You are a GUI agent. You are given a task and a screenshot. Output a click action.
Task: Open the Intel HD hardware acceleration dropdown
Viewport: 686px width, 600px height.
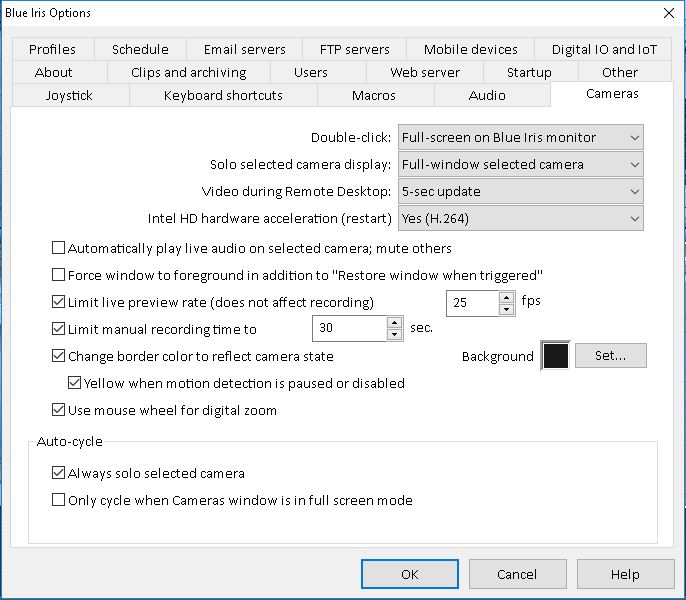[x=521, y=218]
